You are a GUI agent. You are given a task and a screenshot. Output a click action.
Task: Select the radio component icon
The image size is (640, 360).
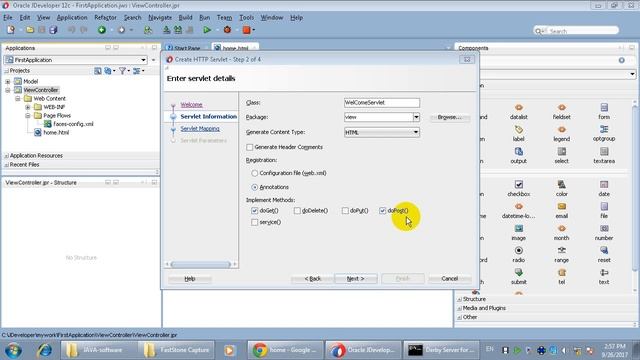pos(518,251)
